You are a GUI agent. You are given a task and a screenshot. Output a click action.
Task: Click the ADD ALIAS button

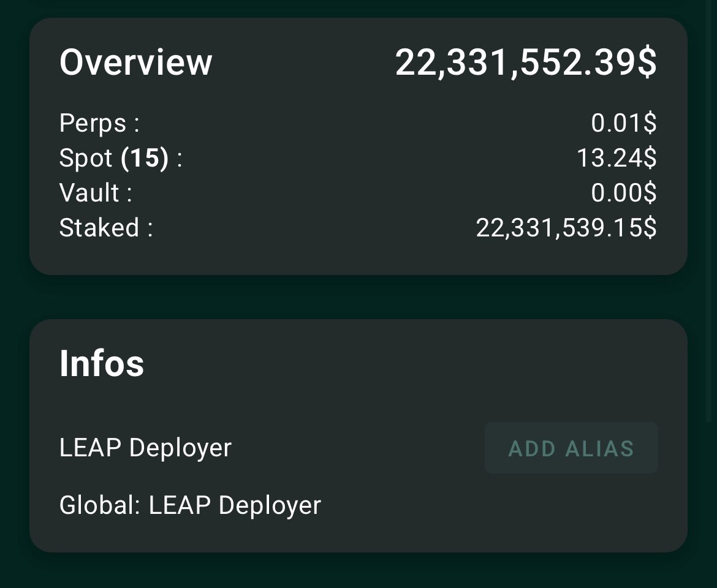click(571, 448)
